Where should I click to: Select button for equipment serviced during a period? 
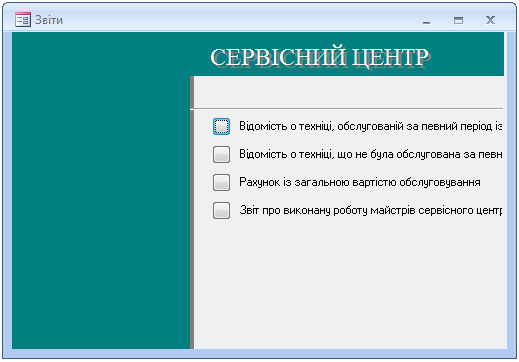(x=221, y=126)
